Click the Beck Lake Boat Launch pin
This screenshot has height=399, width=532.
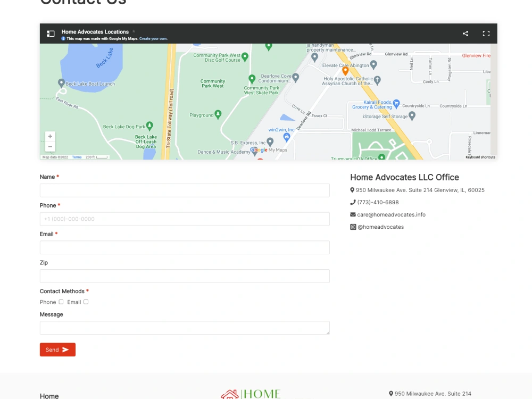61,83
